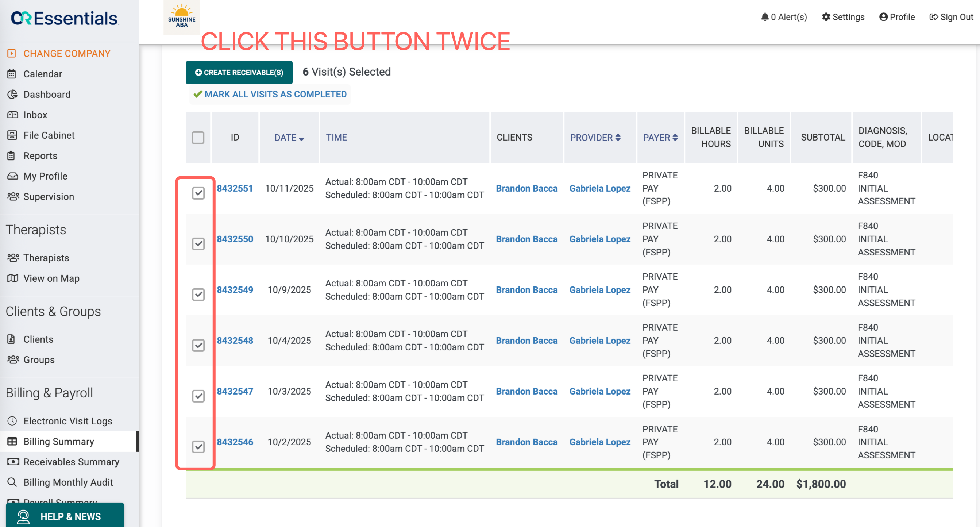Click the Dashboard pie chart icon
The image size is (980, 527).
[x=12, y=94]
